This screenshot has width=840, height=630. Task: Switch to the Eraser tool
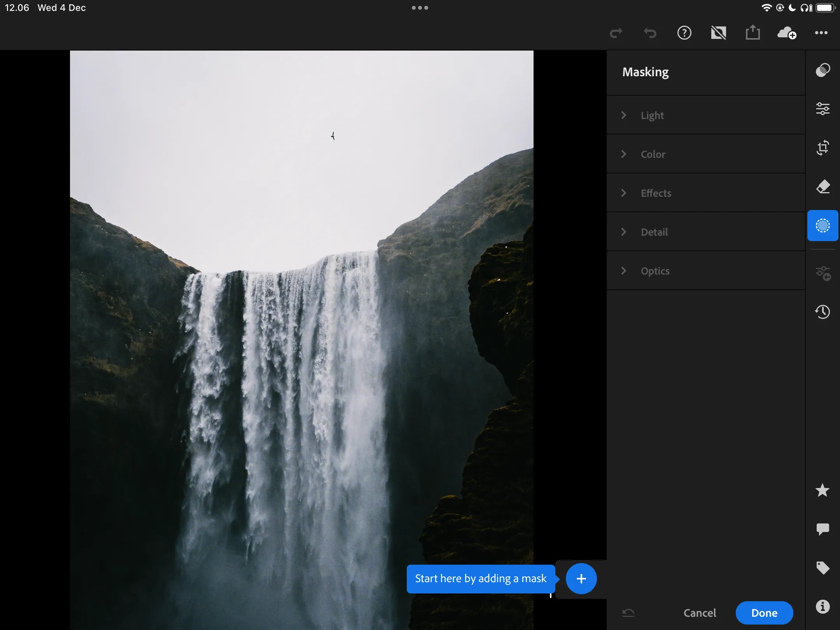click(x=823, y=187)
